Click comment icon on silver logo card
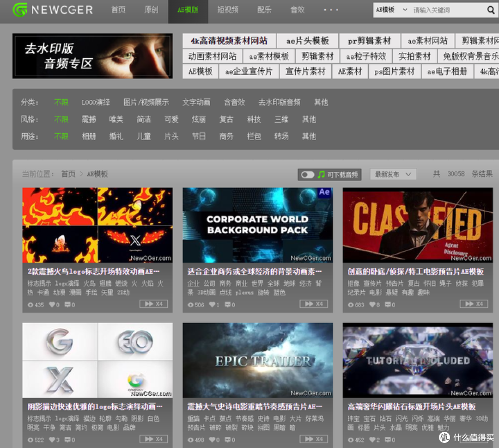The image size is (499, 448). [67, 440]
